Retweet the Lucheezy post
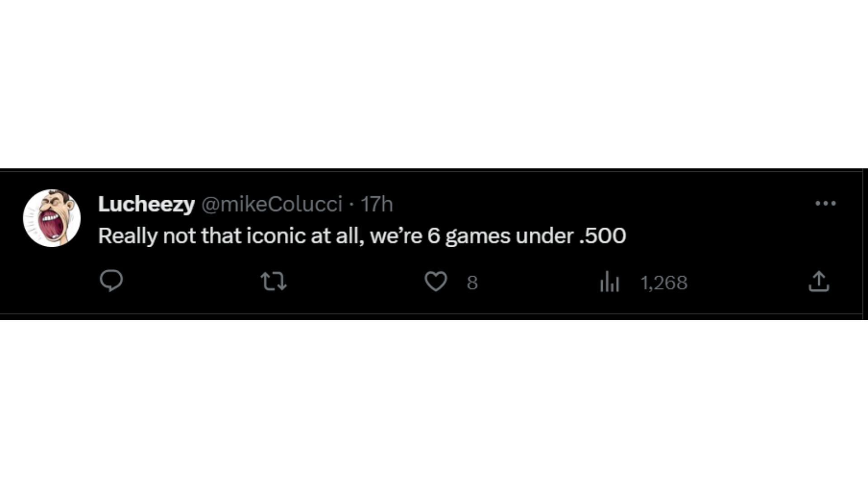 (274, 281)
